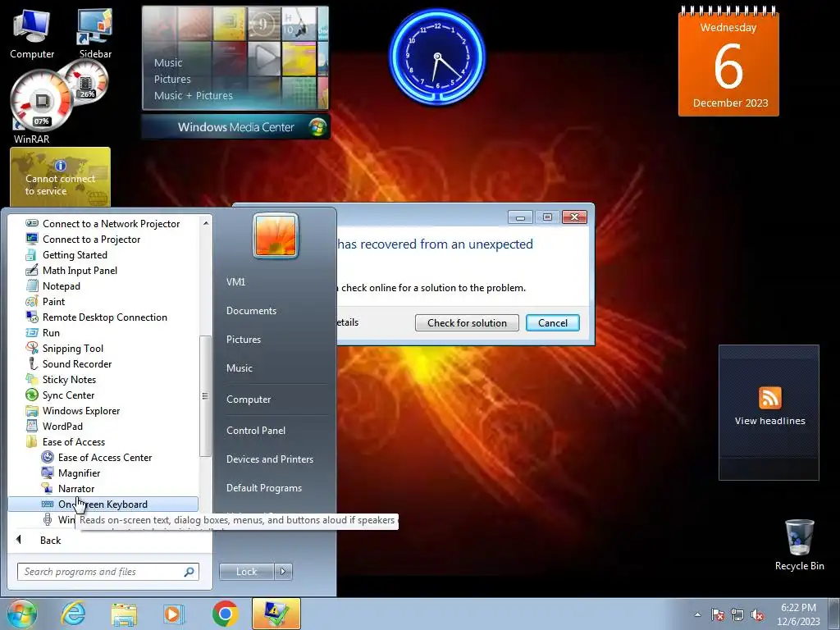The height and width of the screenshot is (630, 840).
Task: Open Pictures from Start menu
Action: click(x=244, y=339)
